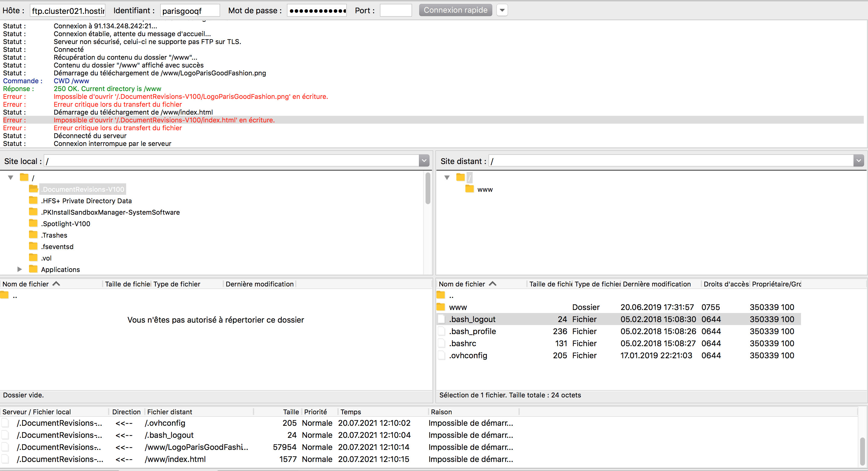Collapse the root folder in remote site tree

point(447,177)
